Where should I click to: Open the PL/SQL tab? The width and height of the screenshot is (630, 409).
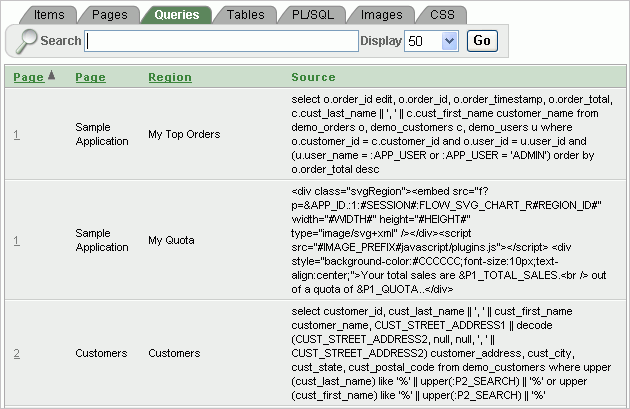point(313,15)
